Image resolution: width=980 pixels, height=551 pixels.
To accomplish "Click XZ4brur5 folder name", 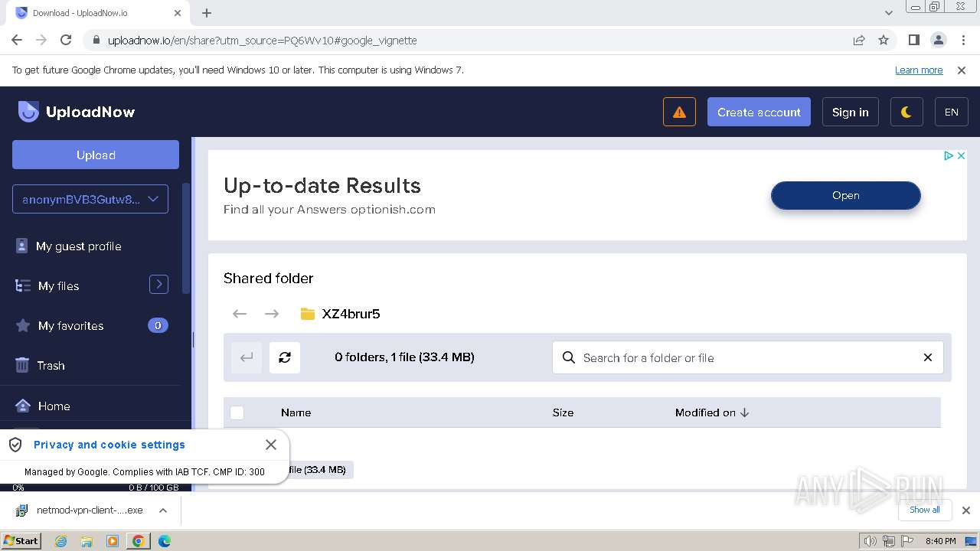I will (351, 314).
